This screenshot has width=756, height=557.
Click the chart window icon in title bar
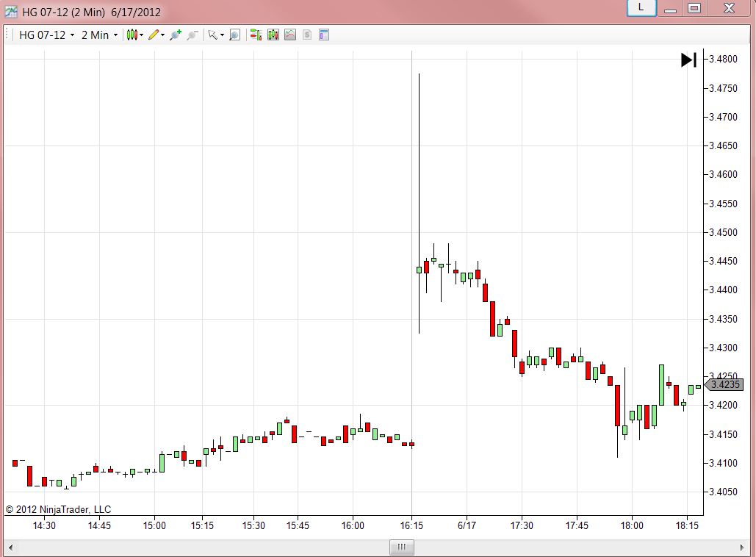(x=11, y=12)
